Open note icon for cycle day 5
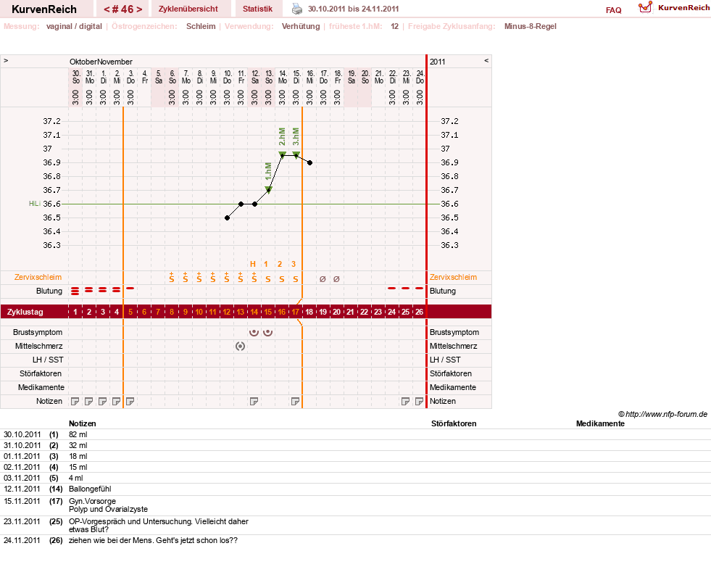 tap(130, 402)
